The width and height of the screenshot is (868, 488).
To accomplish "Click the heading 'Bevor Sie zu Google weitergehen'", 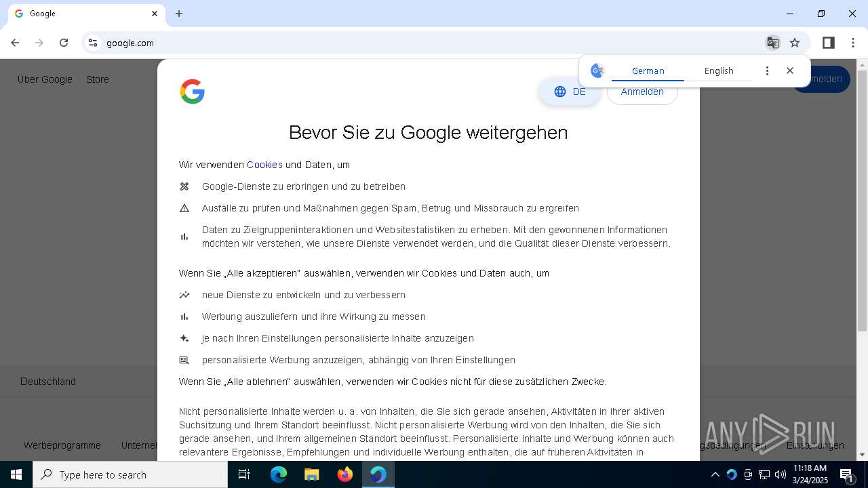I will click(428, 132).
